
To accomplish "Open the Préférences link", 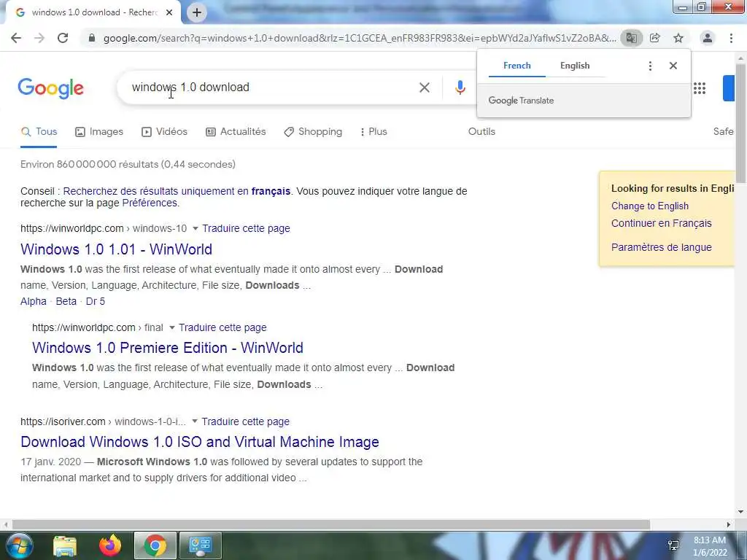I will tap(150, 203).
